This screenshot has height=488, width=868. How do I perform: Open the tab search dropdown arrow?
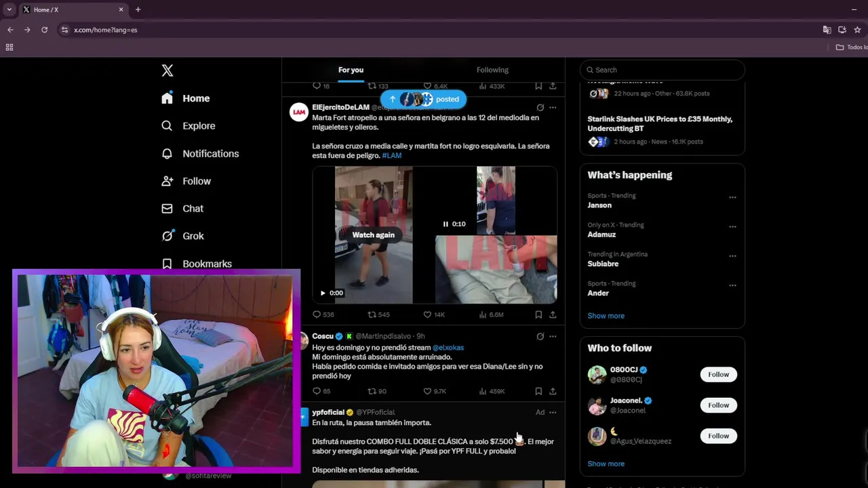9,9
